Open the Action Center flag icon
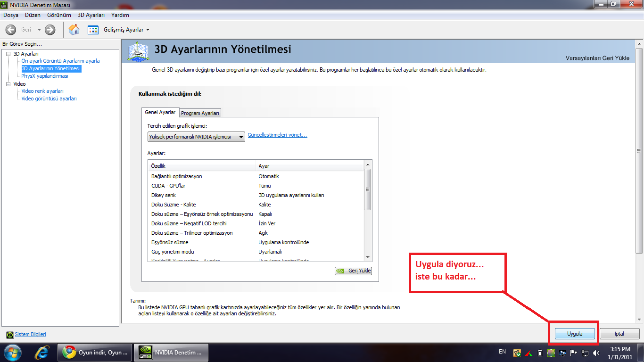The image size is (644, 362). tap(574, 353)
